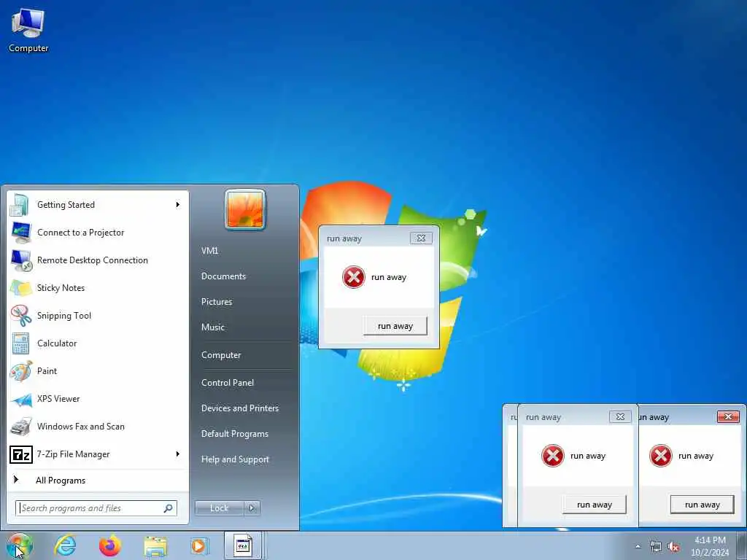Click run away button in center dialog
This screenshot has height=560, width=747.
(395, 326)
